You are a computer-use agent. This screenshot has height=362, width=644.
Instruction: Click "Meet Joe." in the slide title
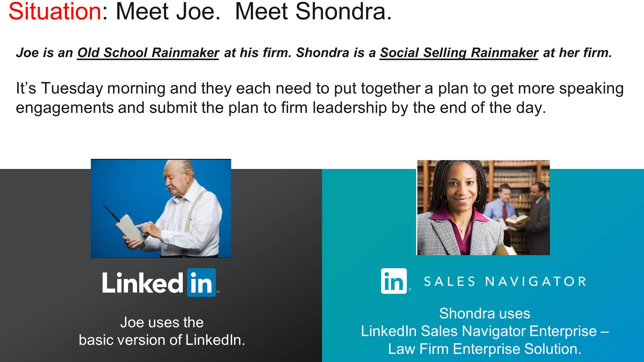pos(168,11)
